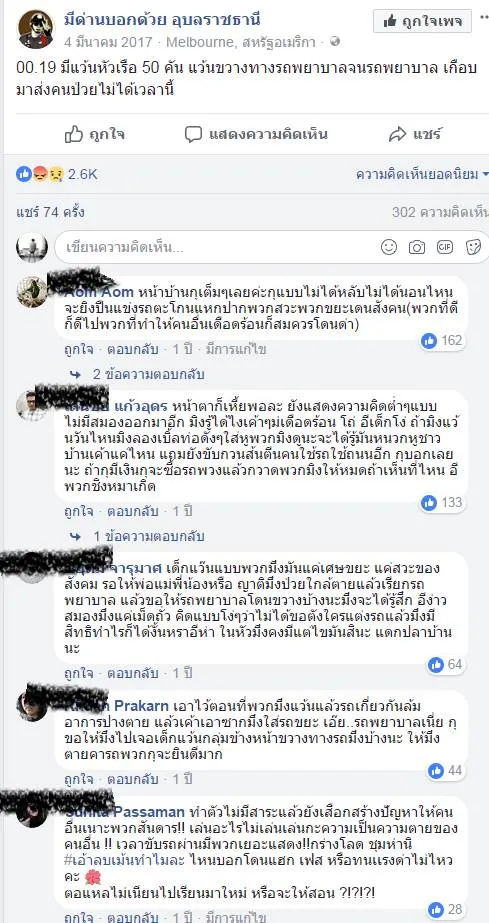Click the emoji icon in comment box

[389, 247]
